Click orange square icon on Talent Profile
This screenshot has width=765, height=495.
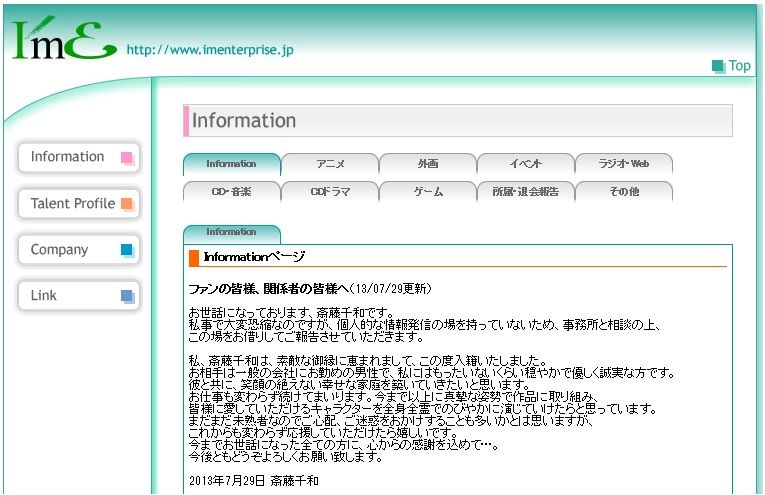pos(127,204)
